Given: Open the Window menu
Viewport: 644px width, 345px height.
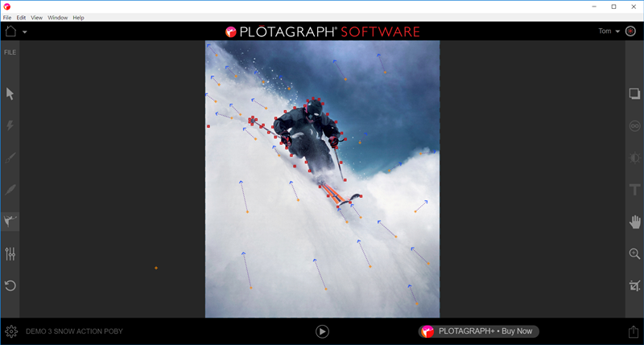Looking at the screenshot, I should click(x=57, y=18).
